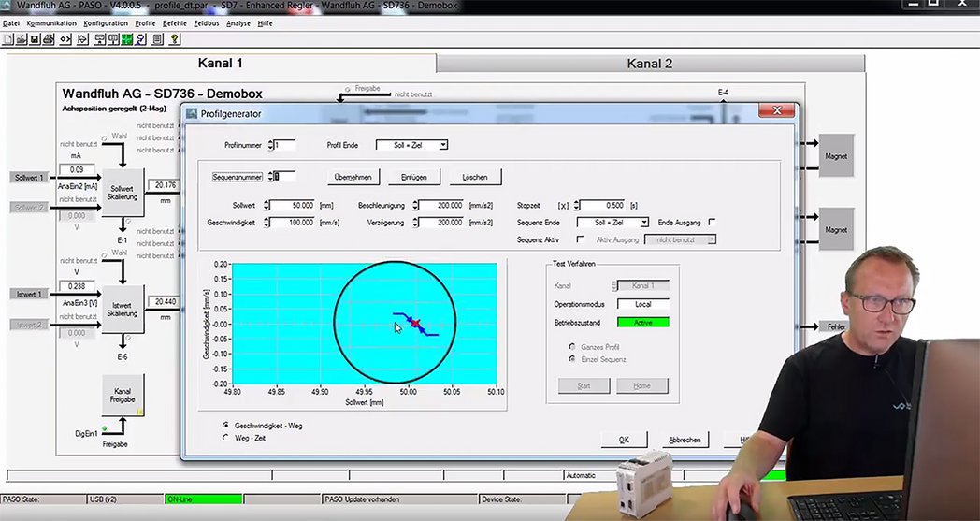
Task: Click the Kanal Freigabe block
Action: tap(122, 396)
